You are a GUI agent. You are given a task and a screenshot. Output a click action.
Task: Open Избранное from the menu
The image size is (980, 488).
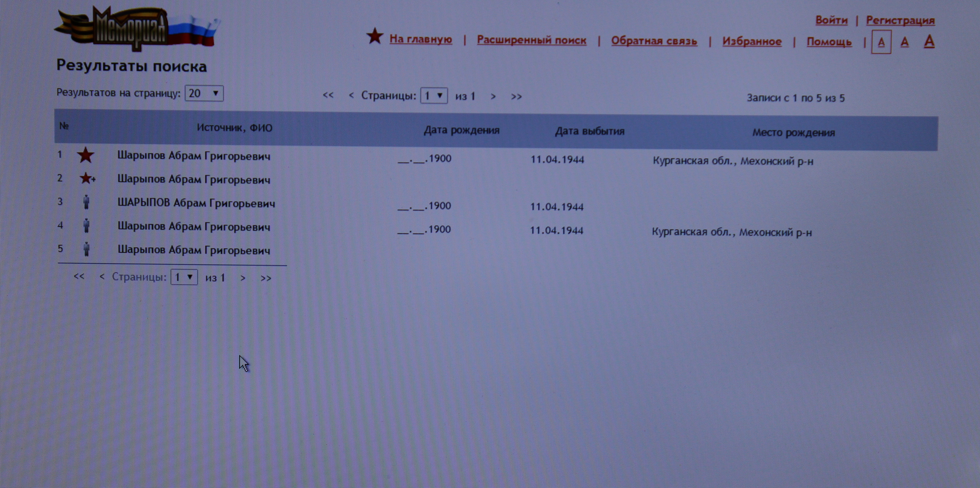[752, 41]
